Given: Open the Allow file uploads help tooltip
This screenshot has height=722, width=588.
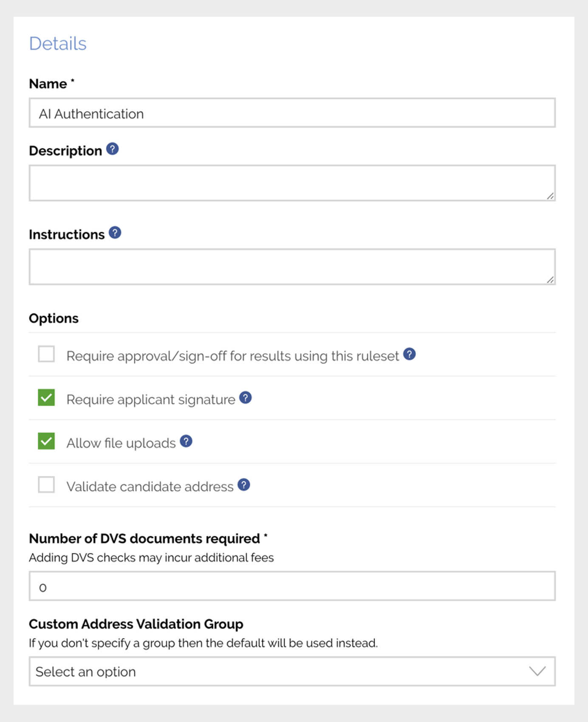Looking at the screenshot, I should (186, 441).
